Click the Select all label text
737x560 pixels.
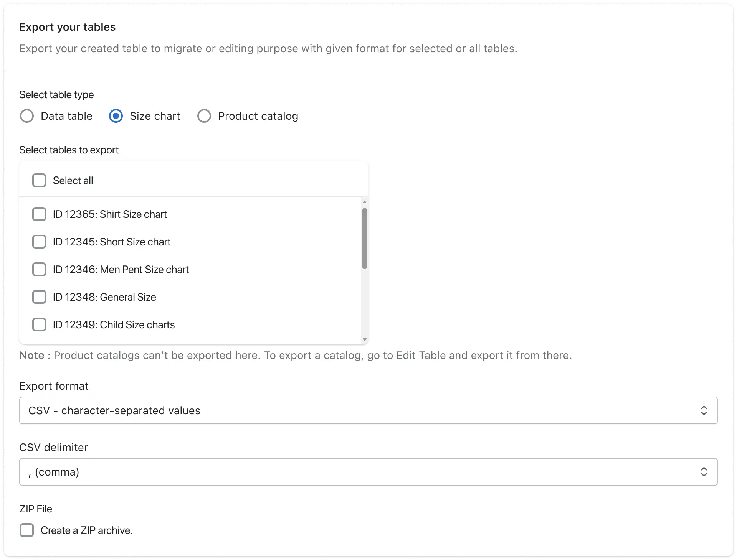click(x=73, y=180)
